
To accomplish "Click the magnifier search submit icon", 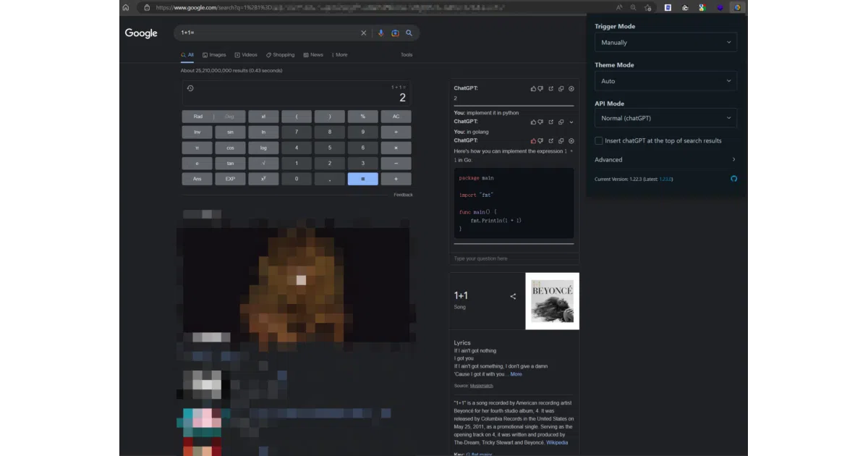I will [x=409, y=33].
